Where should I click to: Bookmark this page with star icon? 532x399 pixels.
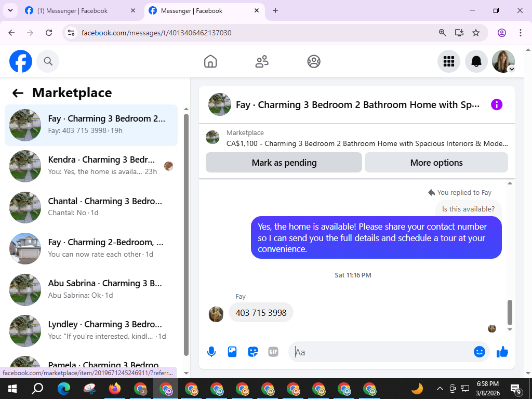476,33
